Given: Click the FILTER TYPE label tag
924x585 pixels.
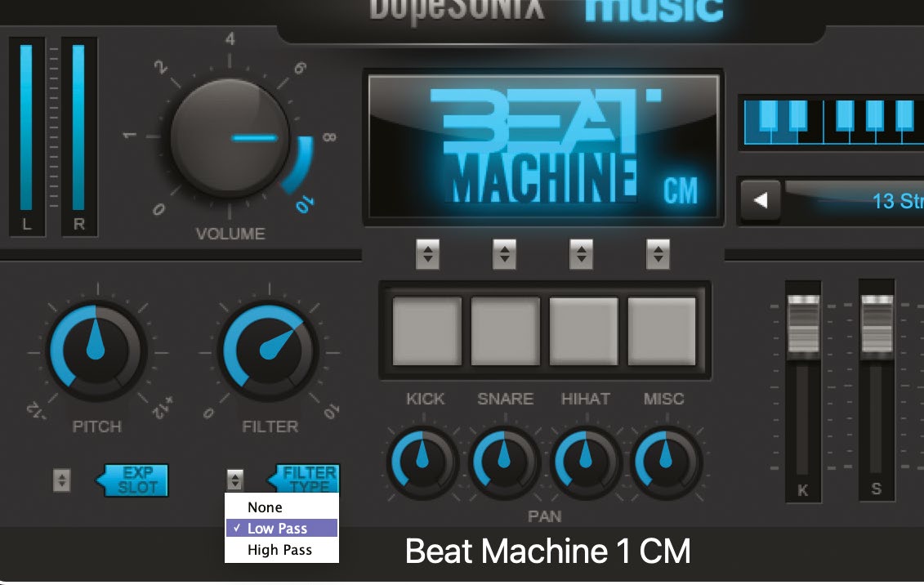Looking at the screenshot, I should pyautogui.click(x=304, y=478).
